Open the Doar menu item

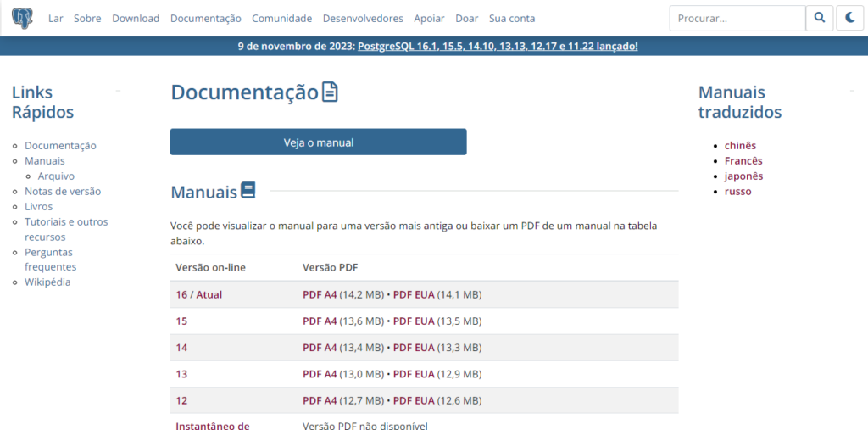pyautogui.click(x=467, y=19)
